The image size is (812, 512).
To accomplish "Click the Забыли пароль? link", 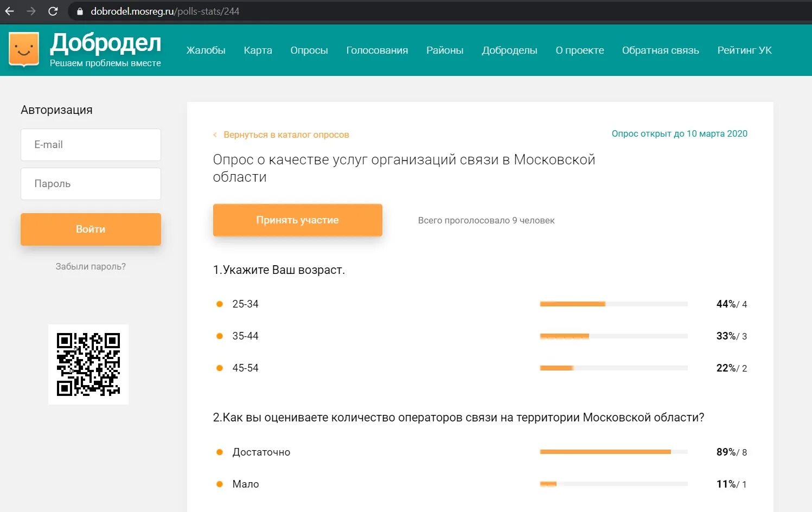I will pyautogui.click(x=91, y=266).
